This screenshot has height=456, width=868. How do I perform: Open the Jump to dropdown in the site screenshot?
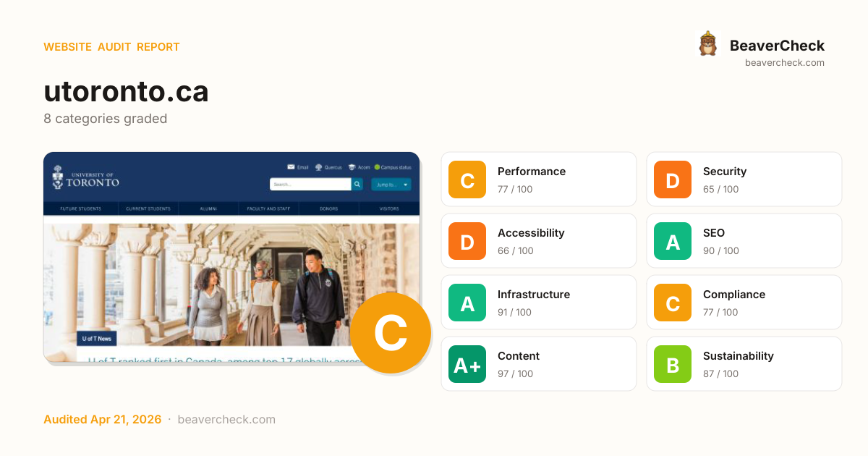391,185
